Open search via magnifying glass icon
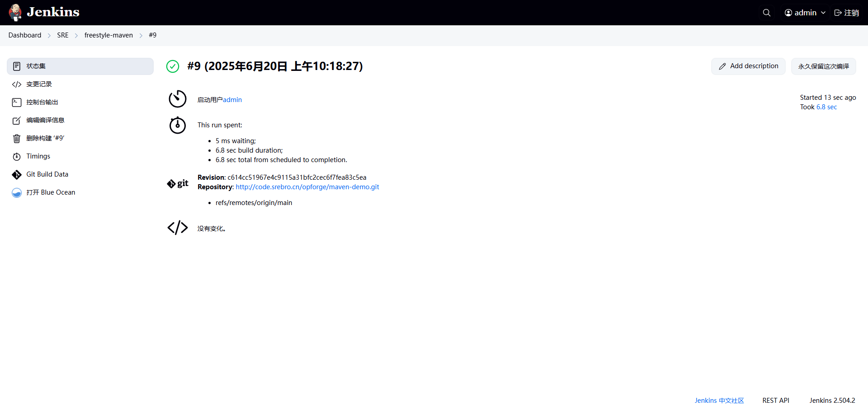Image resolution: width=868 pixels, height=415 pixels. tap(766, 13)
